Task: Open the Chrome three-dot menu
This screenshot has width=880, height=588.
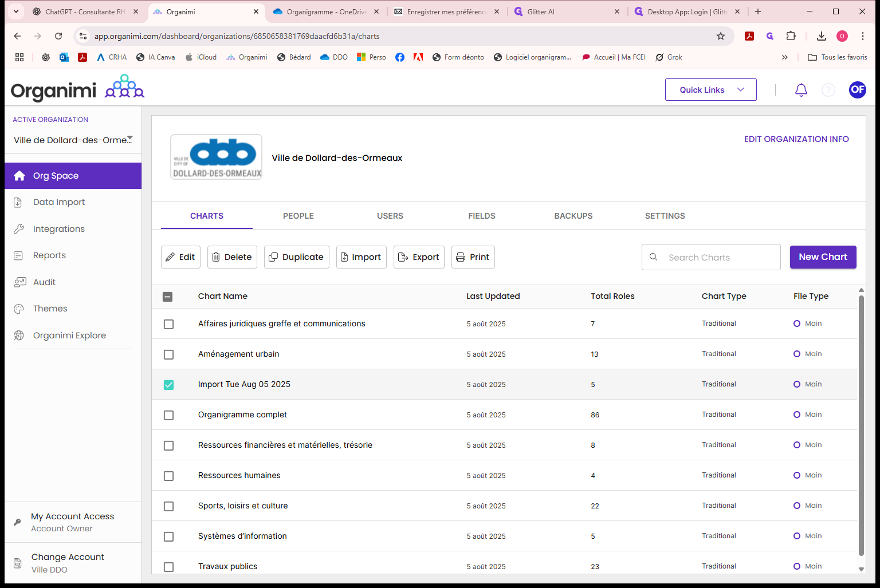Action: pyautogui.click(x=863, y=36)
